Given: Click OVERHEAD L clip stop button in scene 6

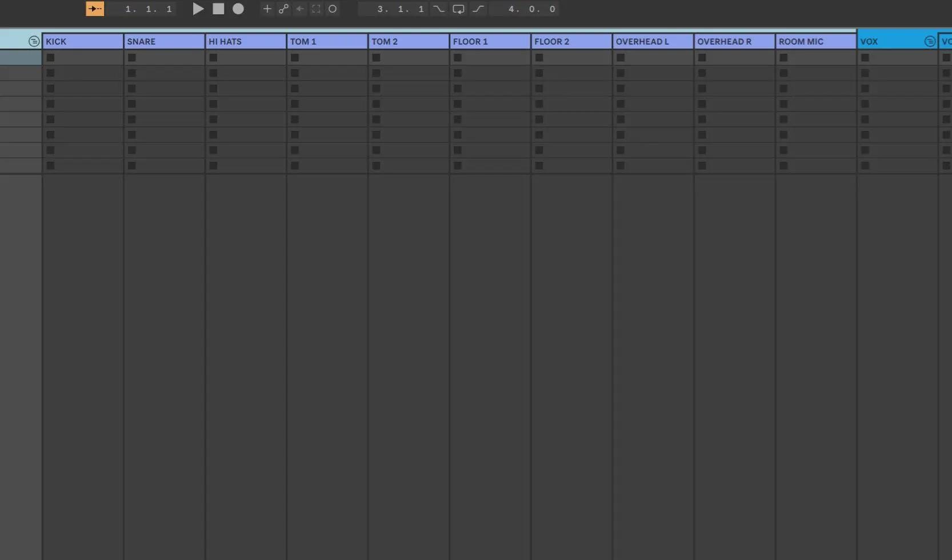Looking at the screenshot, I should click(x=621, y=135).
